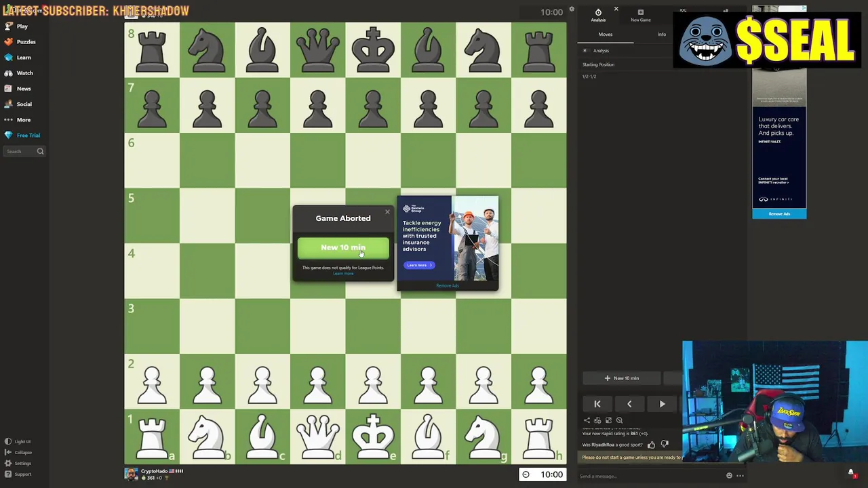Open chat options three-dot menu
This screenshot has width=868, height=488.
coord(741,476)
